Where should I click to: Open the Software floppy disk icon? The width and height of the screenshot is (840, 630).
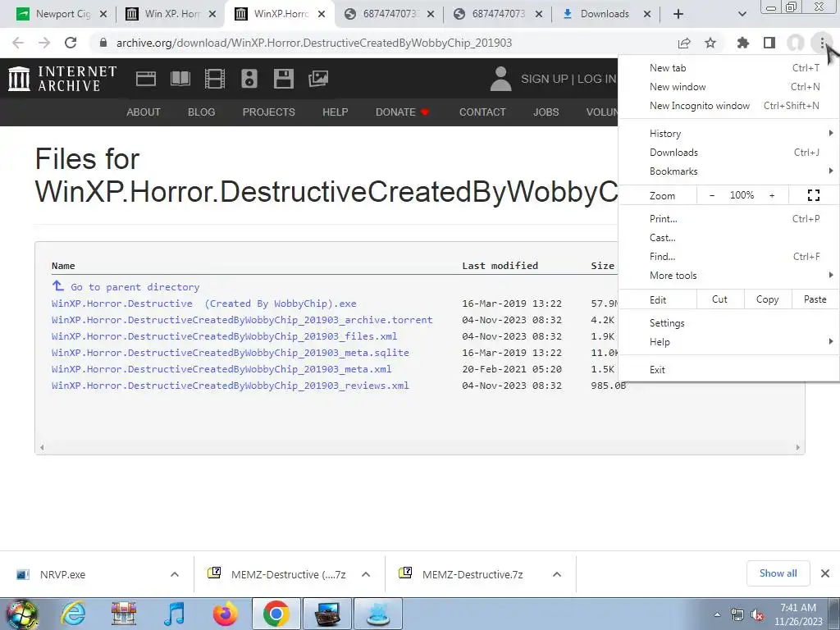point(283,79)
